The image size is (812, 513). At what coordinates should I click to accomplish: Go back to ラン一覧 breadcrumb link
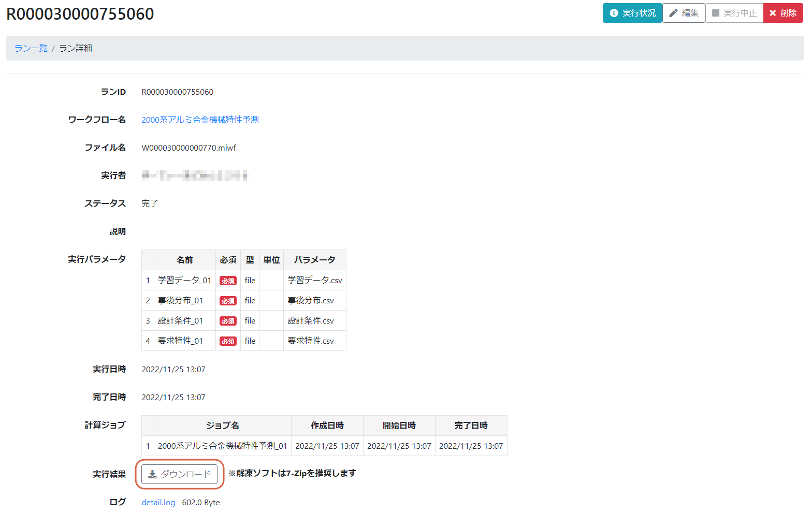click(x=31, y=48)
